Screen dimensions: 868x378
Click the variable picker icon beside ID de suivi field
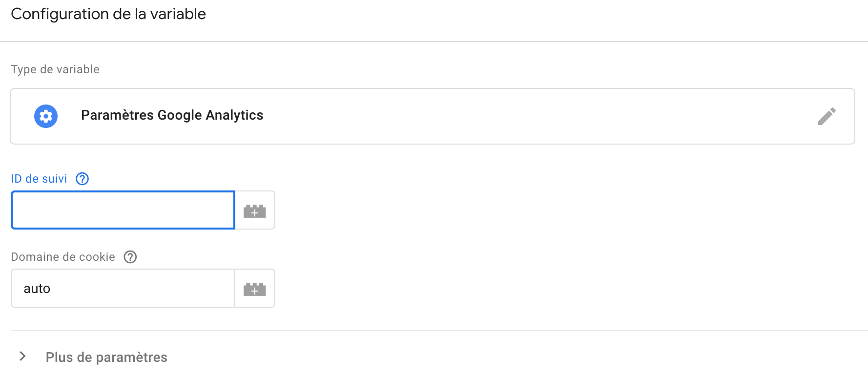point(255,210)
